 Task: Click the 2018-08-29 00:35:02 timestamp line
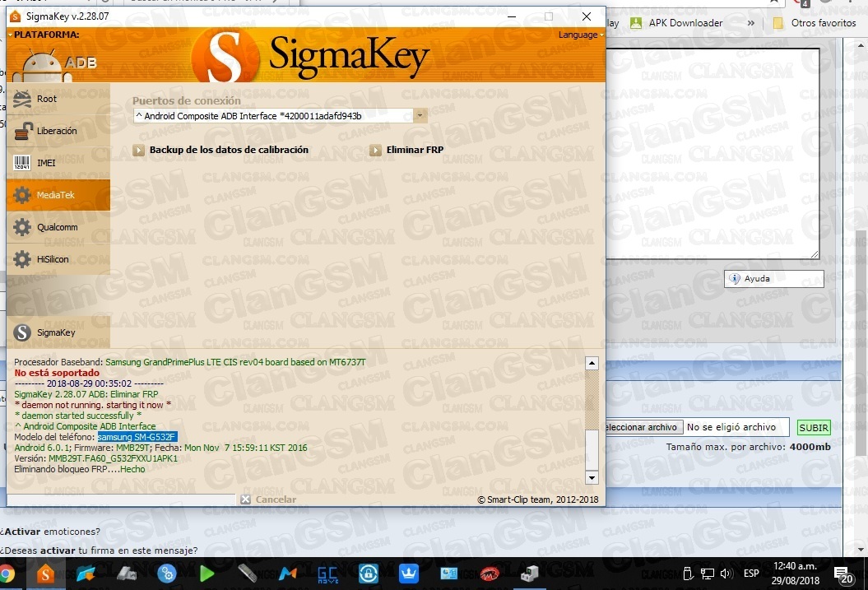point(89,383)
